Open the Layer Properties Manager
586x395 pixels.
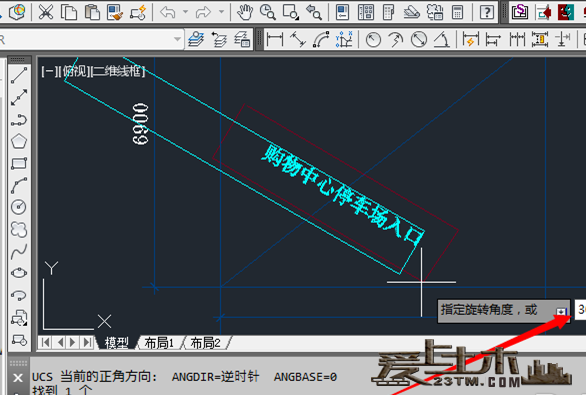(196, 39)
